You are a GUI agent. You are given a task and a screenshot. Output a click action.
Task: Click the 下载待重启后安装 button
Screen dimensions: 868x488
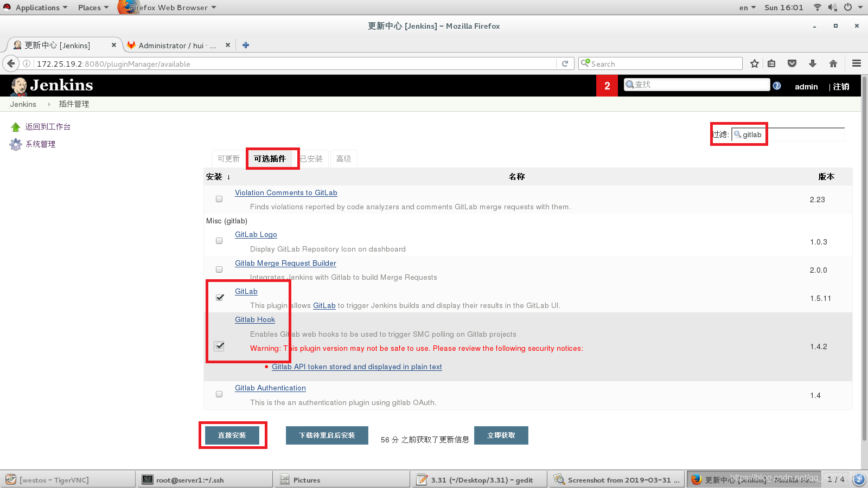tap(327, 435)
